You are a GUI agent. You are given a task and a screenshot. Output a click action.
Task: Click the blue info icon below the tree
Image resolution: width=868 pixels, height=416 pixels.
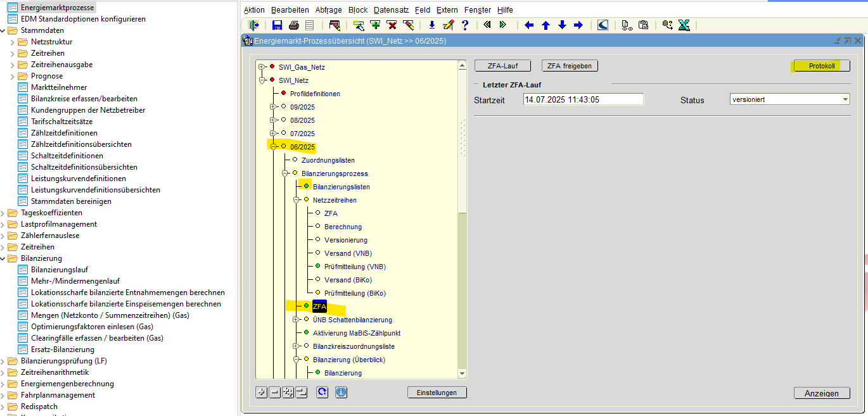341,393
